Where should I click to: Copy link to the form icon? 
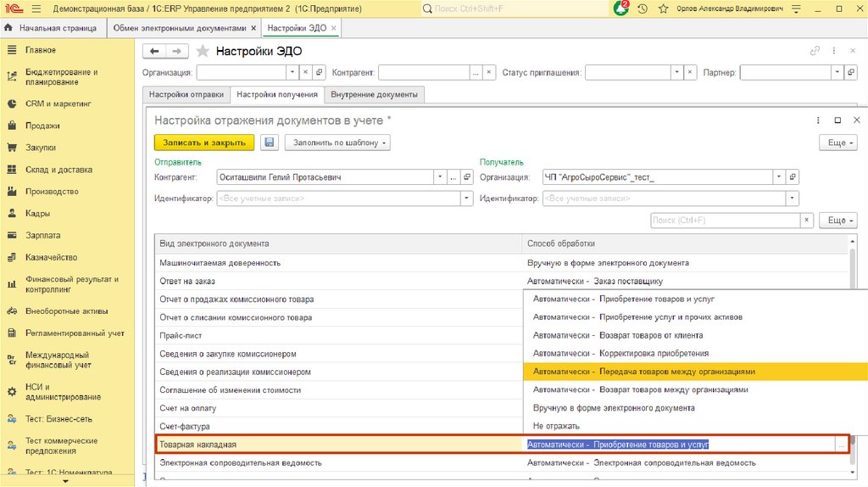pyautogui.click(x=815, y=51)
